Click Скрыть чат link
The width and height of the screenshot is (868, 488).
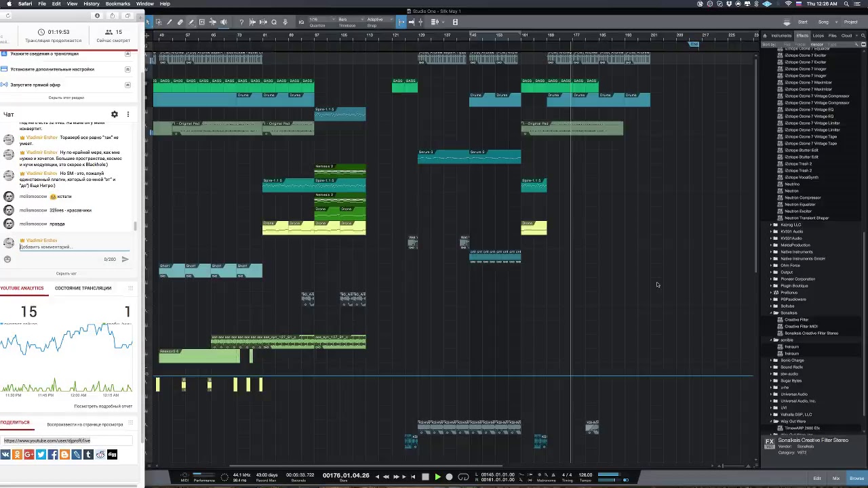(66, 274)
